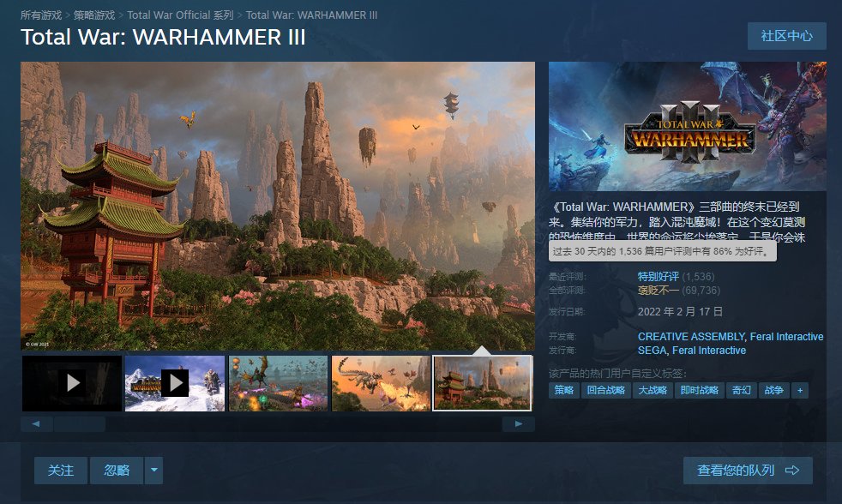The image size is (842, 504).
Task: Open the SEGA publisher link
Action: [x=652, y=351]
